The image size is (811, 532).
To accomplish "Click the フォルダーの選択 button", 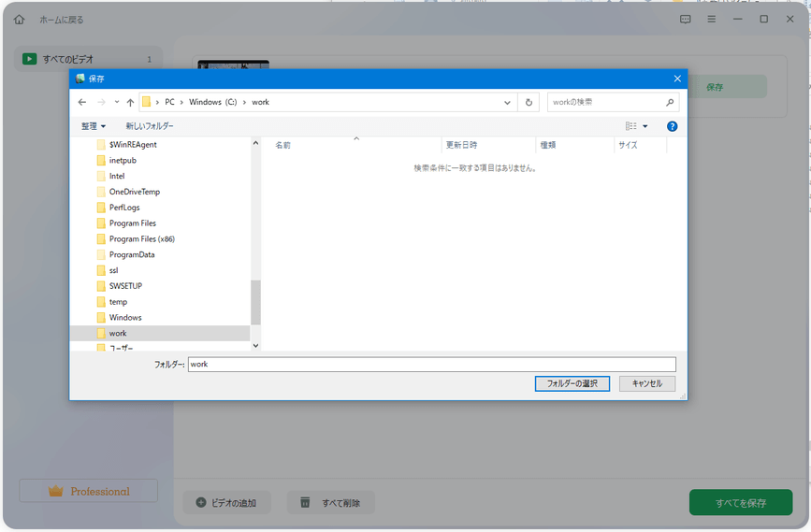I will pos(572,383).
